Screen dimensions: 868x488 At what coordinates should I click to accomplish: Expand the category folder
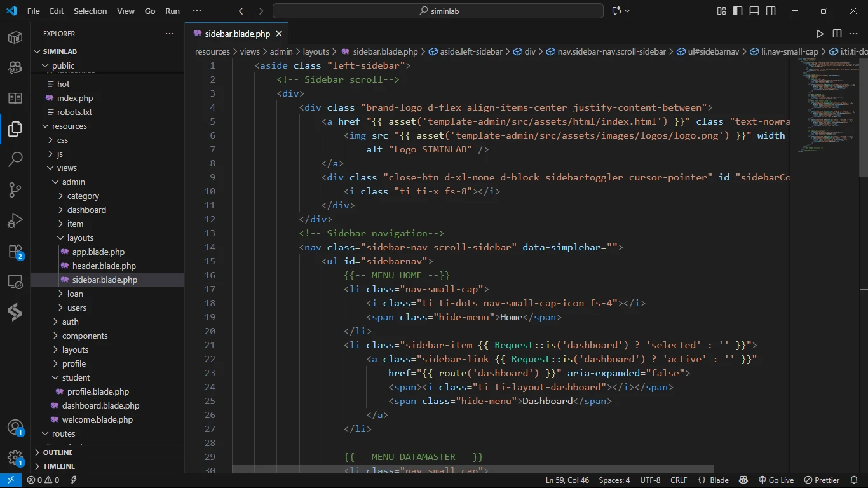pyautogui.click(x=83, y=196)
